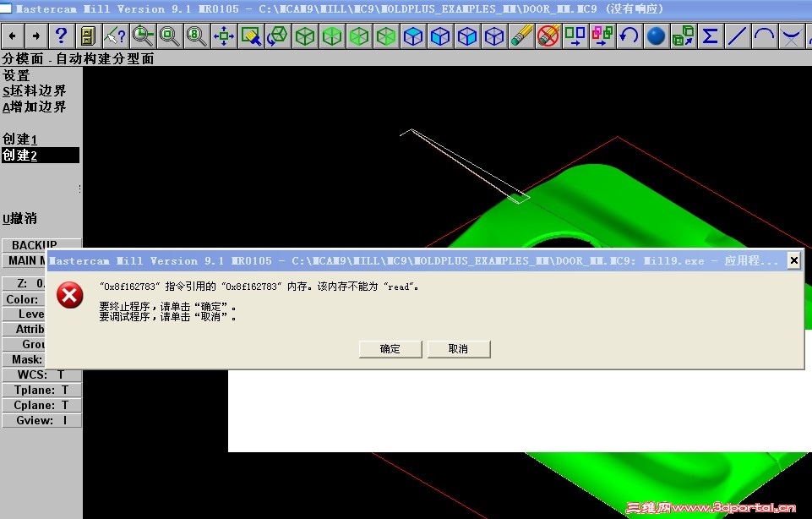812x519 pixels.
Task: Go to the previous toolbar page arrow
Action: click(12, 36)
